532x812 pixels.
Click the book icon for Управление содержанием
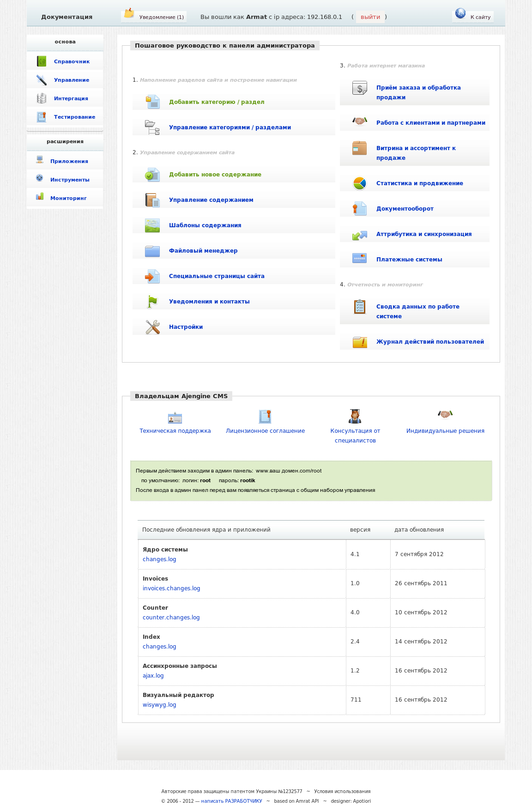point(152,200)
